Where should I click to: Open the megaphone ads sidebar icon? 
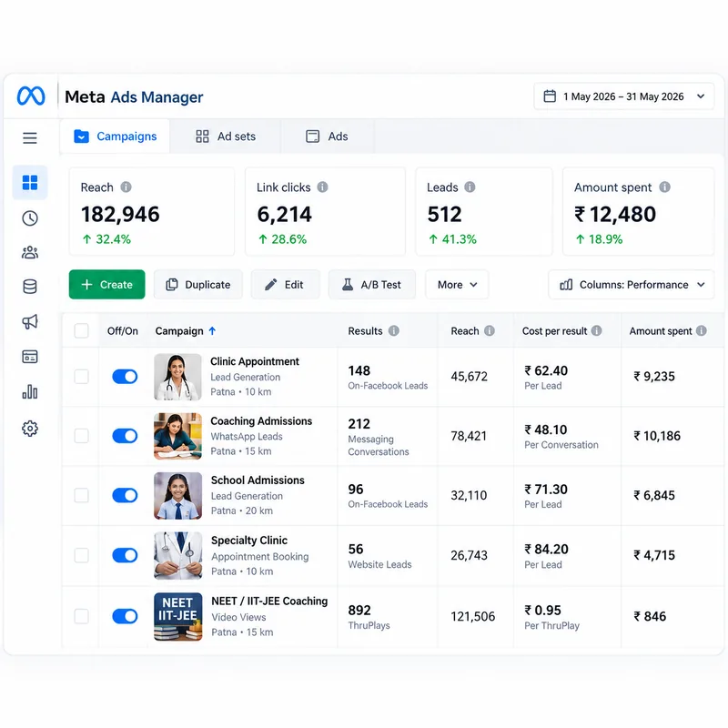click(30, 322)
